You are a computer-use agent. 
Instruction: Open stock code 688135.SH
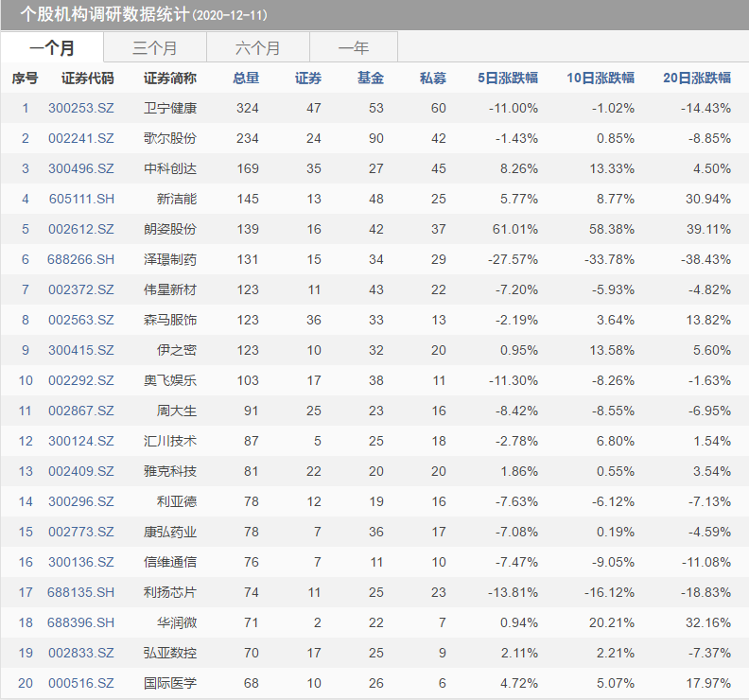80,592
